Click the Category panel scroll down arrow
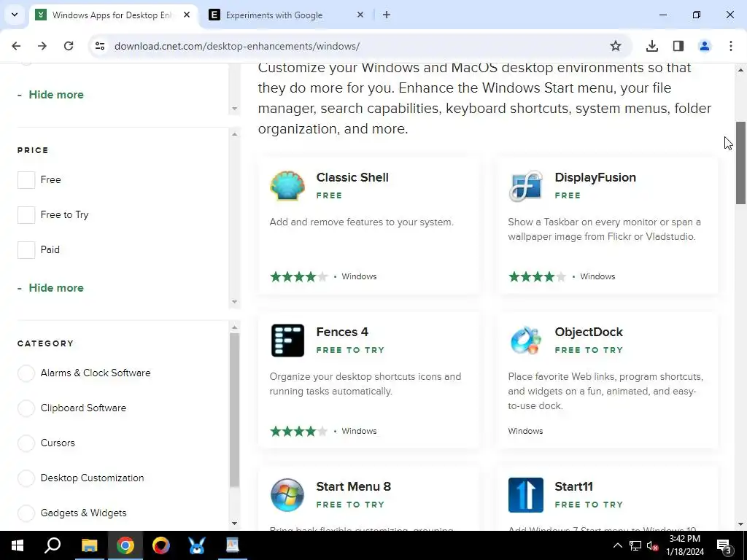 pyautogui.click(x=234, y=524)
